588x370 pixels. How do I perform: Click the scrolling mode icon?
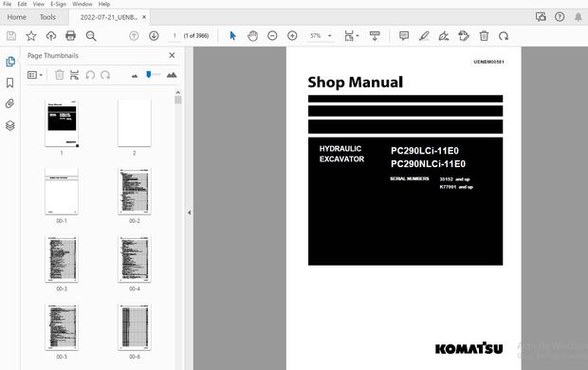[x=375, y=36]
